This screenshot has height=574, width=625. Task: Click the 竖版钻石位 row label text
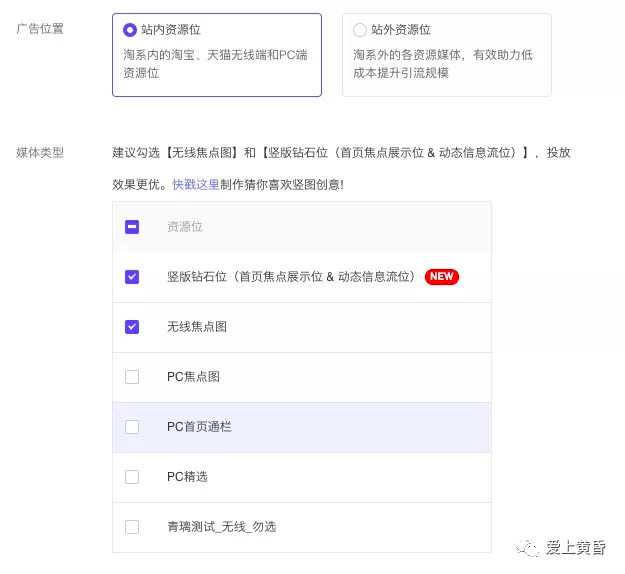(291, 277)
